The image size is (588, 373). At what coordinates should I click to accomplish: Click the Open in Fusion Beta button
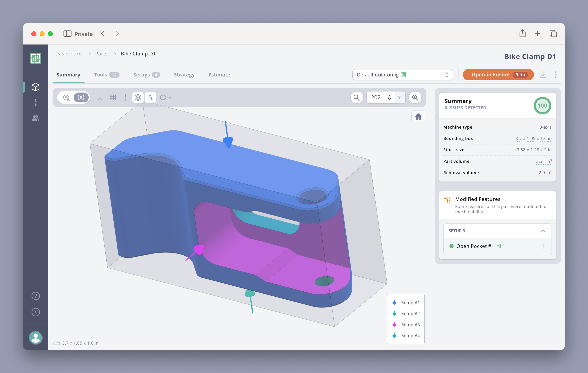coord(499,75)
